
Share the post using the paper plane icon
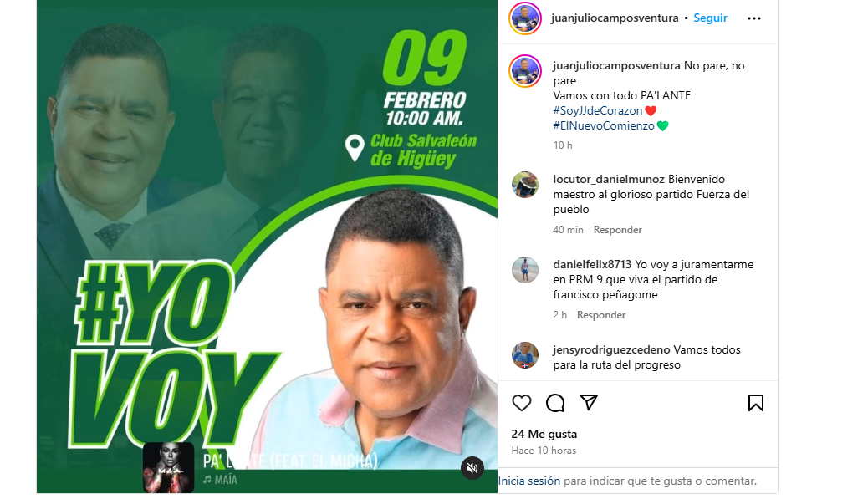point(589,402)
